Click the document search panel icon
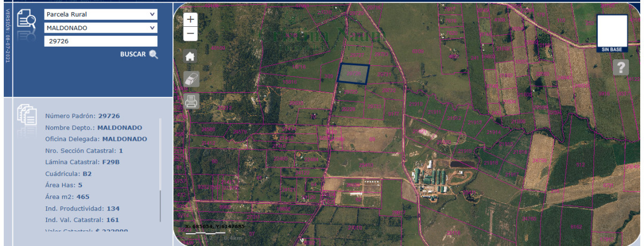Viewport: 644px width, 246px height. tap(26, 20)
